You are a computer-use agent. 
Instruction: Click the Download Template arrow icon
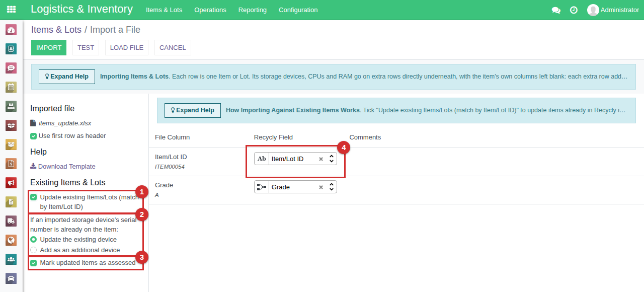(33, 166)
